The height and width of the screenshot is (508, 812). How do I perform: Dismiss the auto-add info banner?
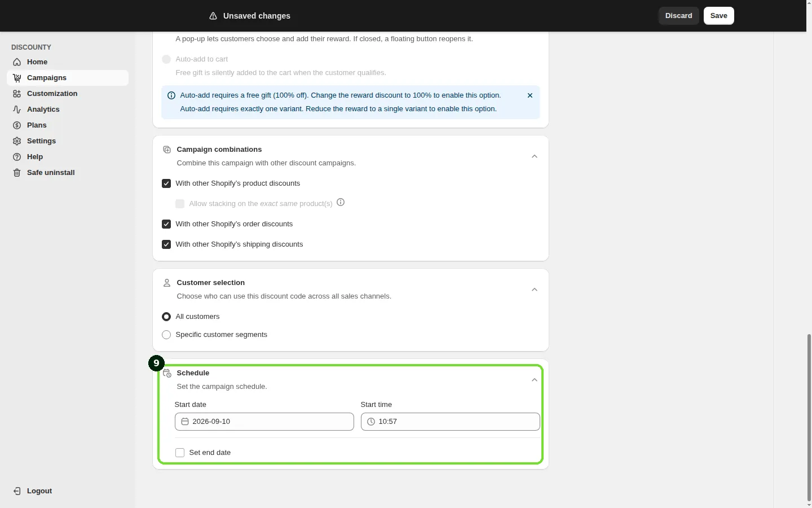coord(530,95)
